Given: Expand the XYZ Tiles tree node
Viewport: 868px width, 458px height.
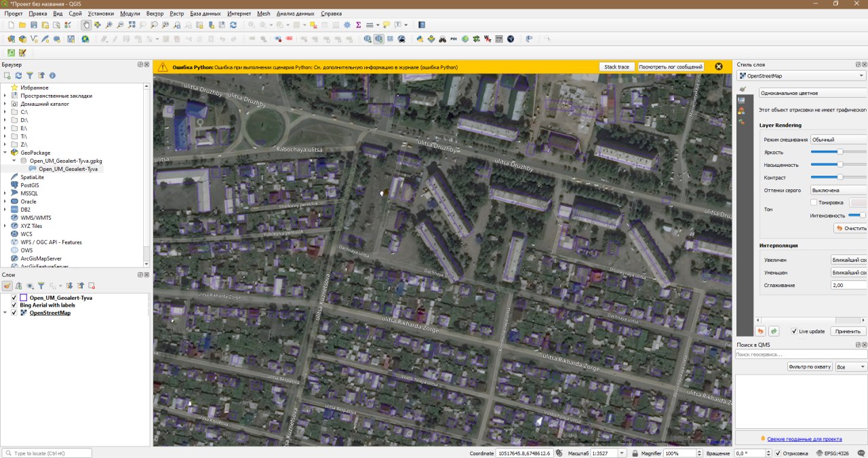Looking at the screenshot, I should [5, 226].
